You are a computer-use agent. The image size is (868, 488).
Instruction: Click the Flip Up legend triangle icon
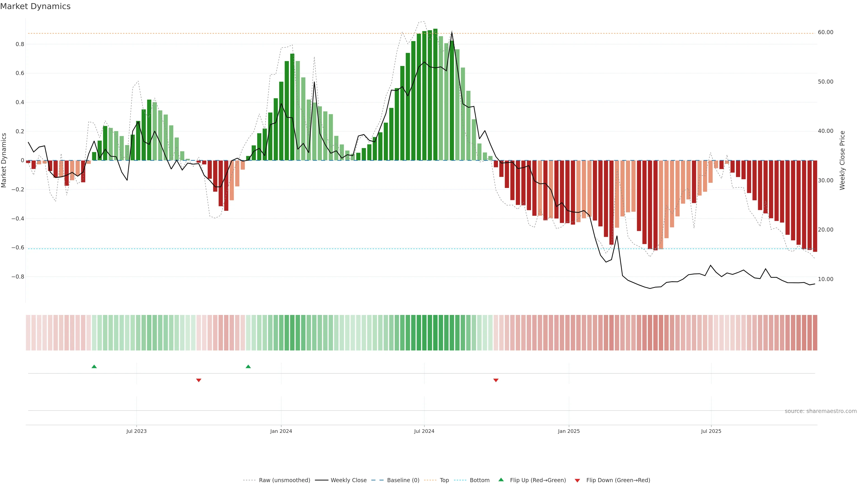[501, 480]
